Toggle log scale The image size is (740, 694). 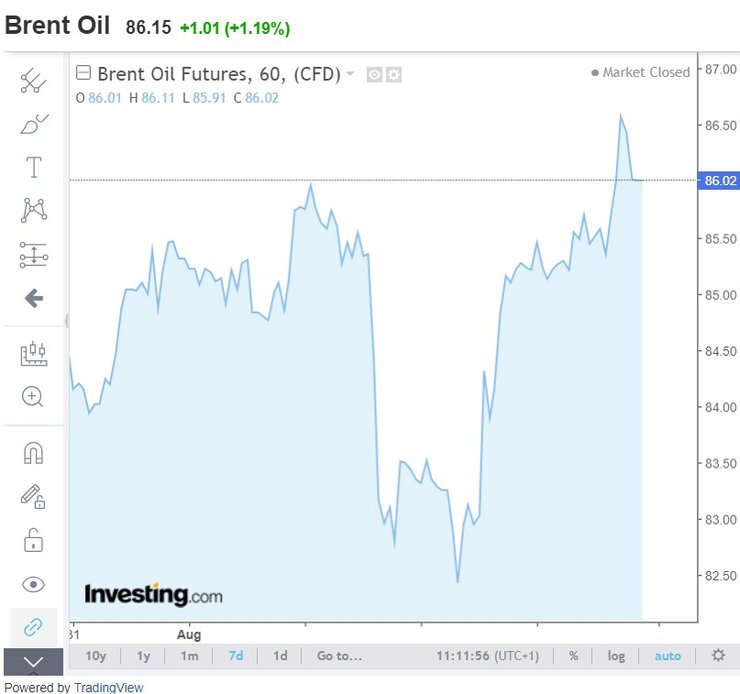(x=616, y=656)
